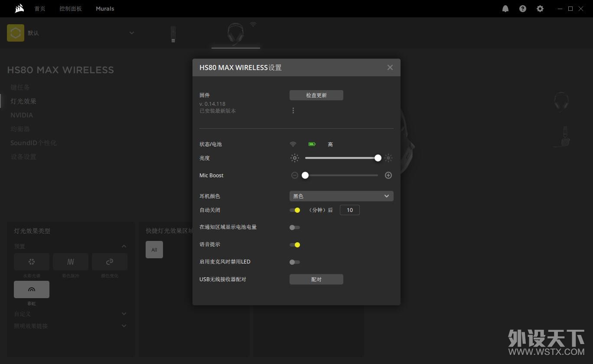Click the yellow default profile icon
The image size is (593, 364).
(16, 33)
